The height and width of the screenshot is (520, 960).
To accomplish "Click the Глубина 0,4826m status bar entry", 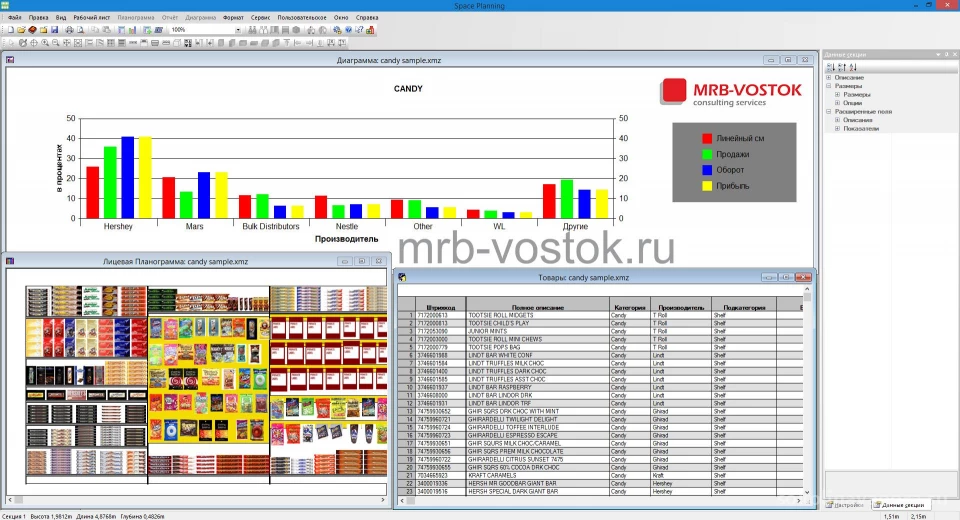I will point(143,516).
